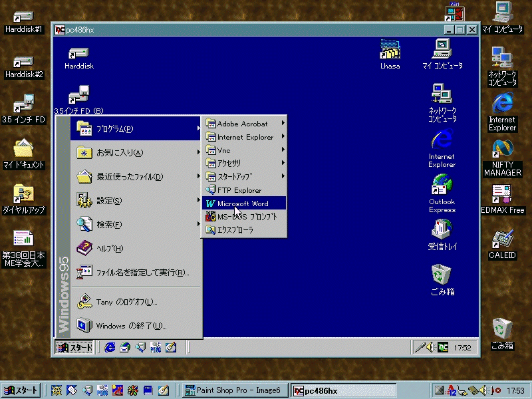532x399 pixels.
Task: Click the outer taskbar speaker volume icon
Action: [x=484, y=390]
